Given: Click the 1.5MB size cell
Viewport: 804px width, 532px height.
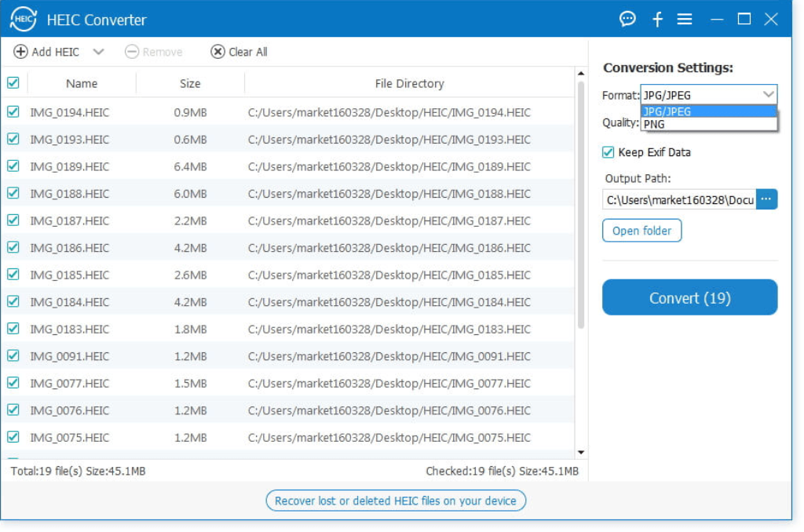Looking at the screenshot, I should click(190, 384).
